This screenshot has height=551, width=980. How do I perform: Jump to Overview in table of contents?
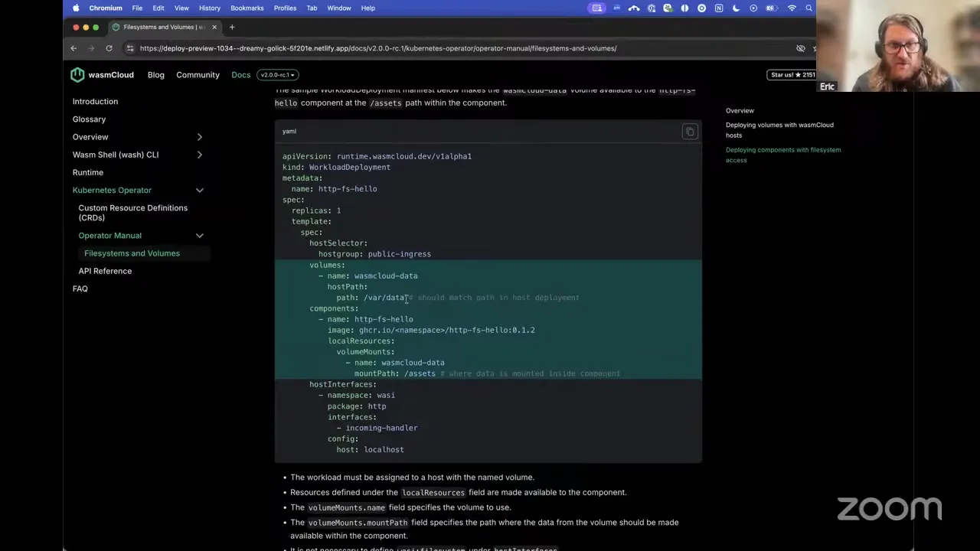tap(740, 111)
